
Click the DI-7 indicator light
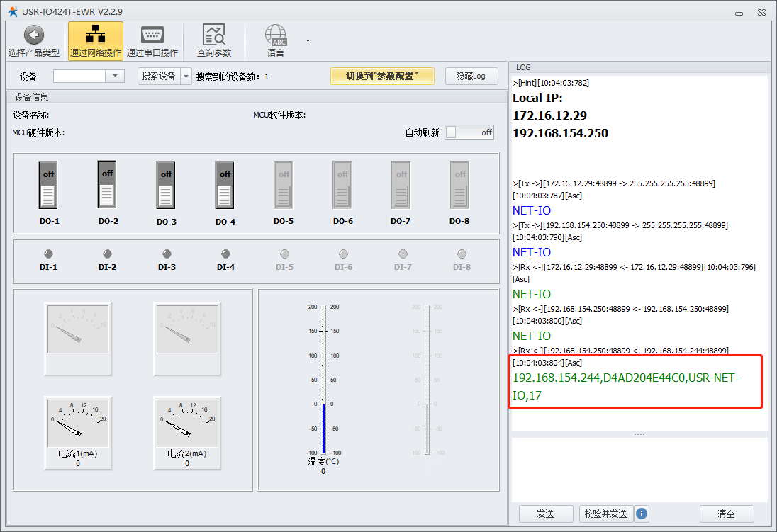click(x=403, y=254)
